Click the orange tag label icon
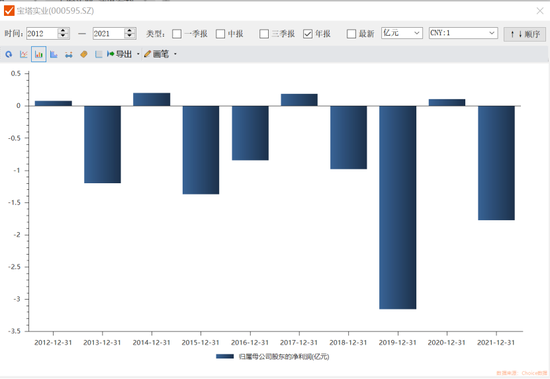Screen dimensions: 550x379 (84, 54)
